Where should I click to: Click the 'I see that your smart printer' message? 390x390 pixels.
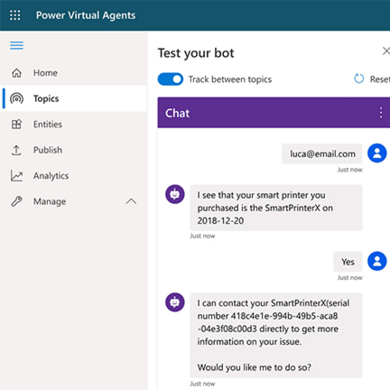276,208
